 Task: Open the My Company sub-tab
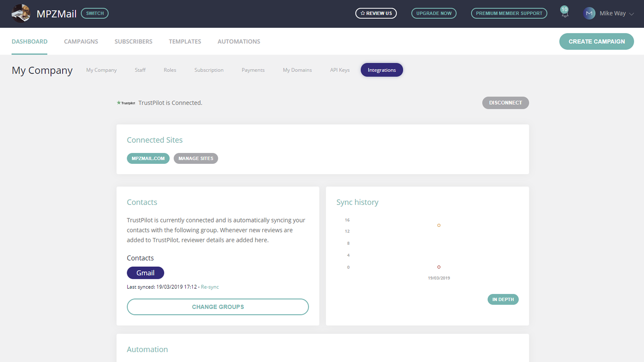pyautogui.click(x=101, y=70)
